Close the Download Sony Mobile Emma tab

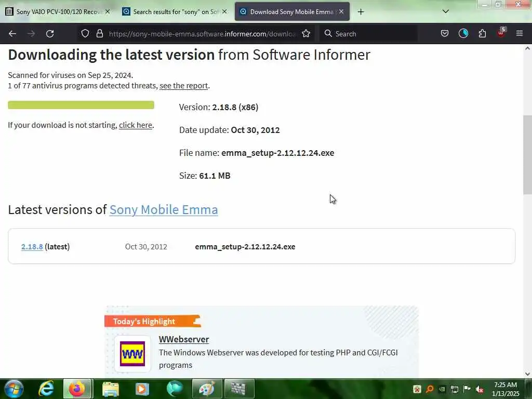(341, 11)
